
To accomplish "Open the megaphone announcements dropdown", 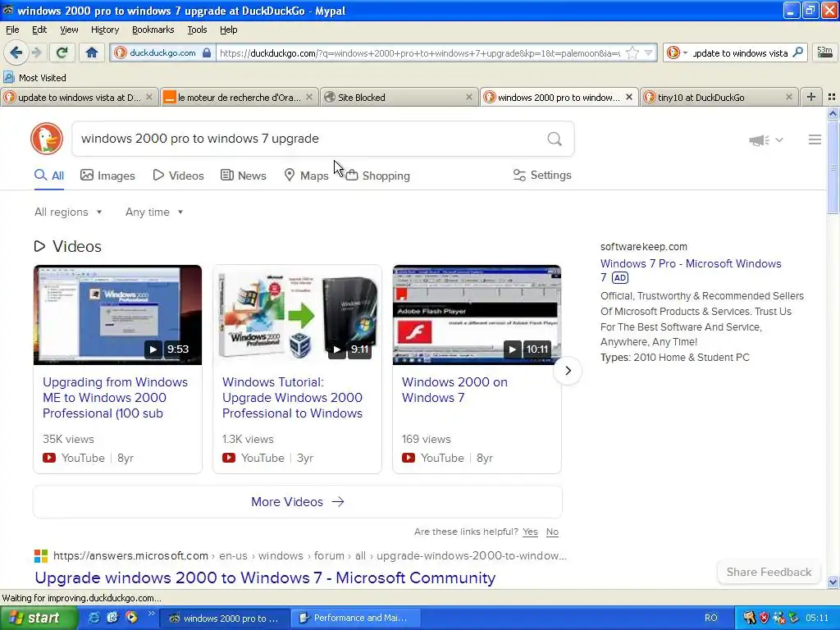I will tap(766, 139).
